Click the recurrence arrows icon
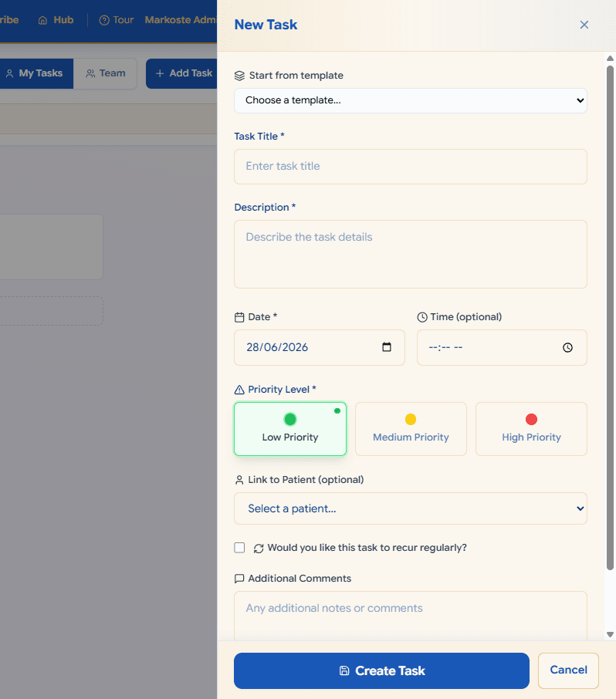The height and width of the screenshot is (699, 616). [x=259, y=549]
